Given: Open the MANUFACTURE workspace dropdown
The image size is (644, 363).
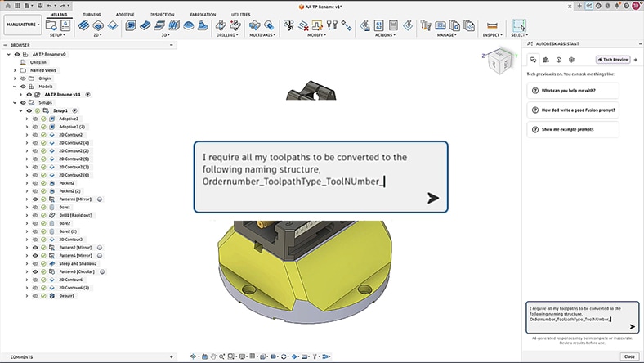Looking at the screenshot, I should click(23, 25).
